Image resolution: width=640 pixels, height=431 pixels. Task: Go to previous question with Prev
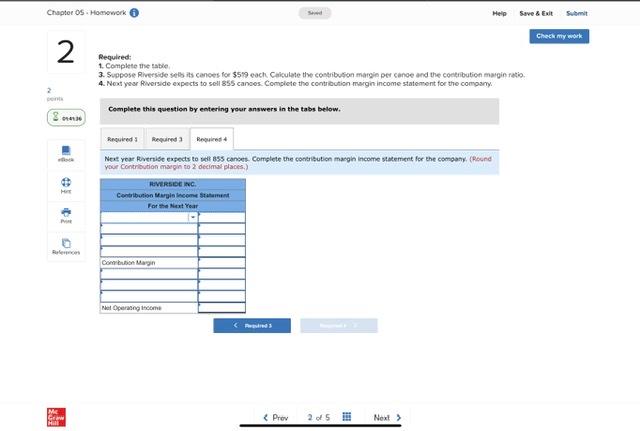pos(276,418)
